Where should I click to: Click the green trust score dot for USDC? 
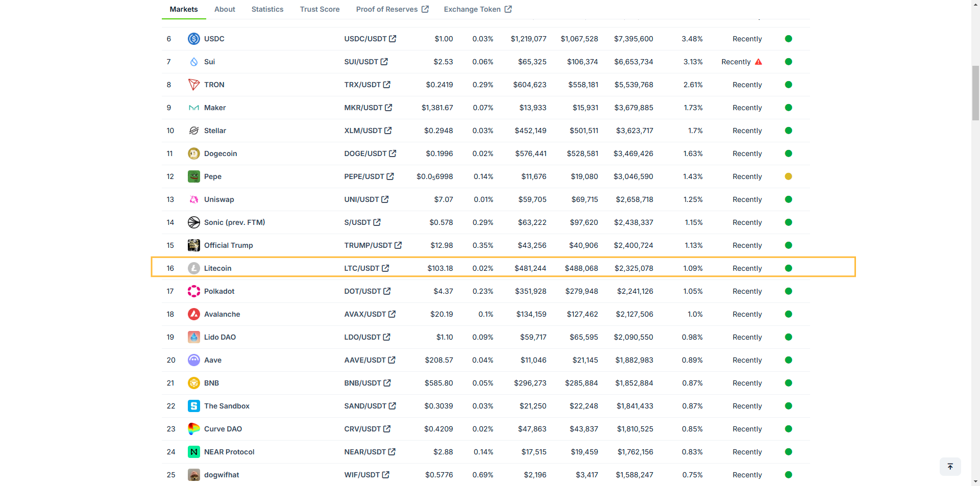(789, 39)
